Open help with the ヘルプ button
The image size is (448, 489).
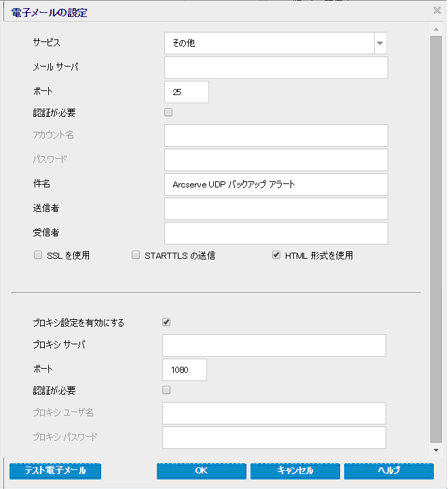pyautogui.click(x=388, y=471)
